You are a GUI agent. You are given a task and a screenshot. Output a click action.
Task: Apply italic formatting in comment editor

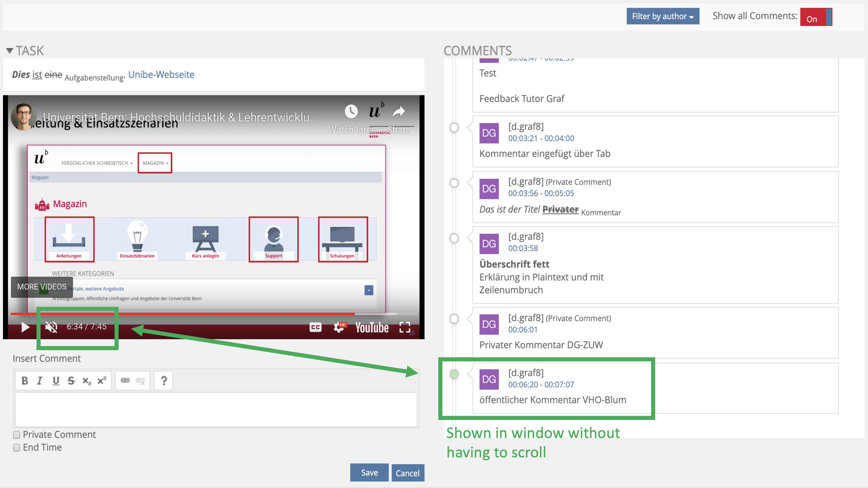40,381
